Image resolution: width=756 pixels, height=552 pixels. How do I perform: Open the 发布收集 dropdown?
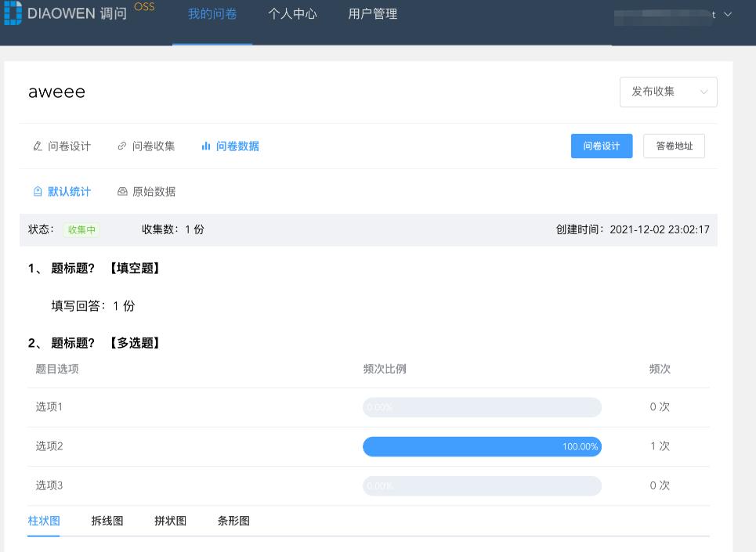pyautogui.click(x=667, y=92)
